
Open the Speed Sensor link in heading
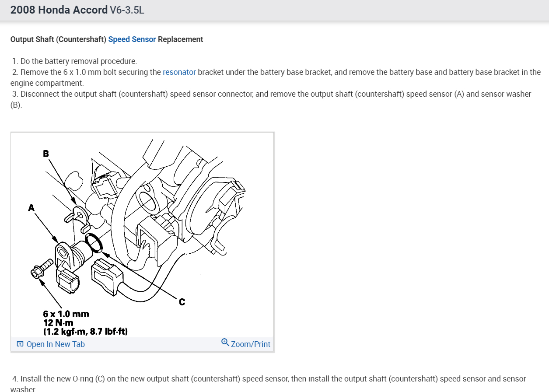coord(132,39)
